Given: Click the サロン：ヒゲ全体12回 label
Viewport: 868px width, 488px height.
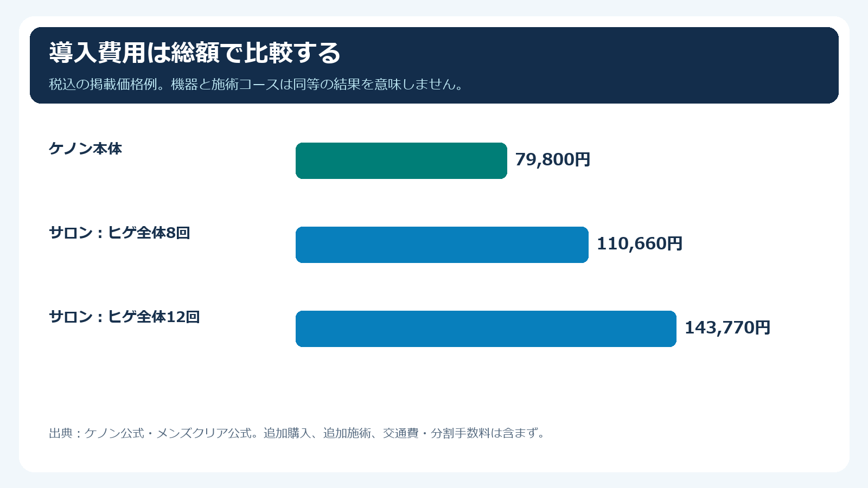Looking at the screenshot, I should [124, 317].
